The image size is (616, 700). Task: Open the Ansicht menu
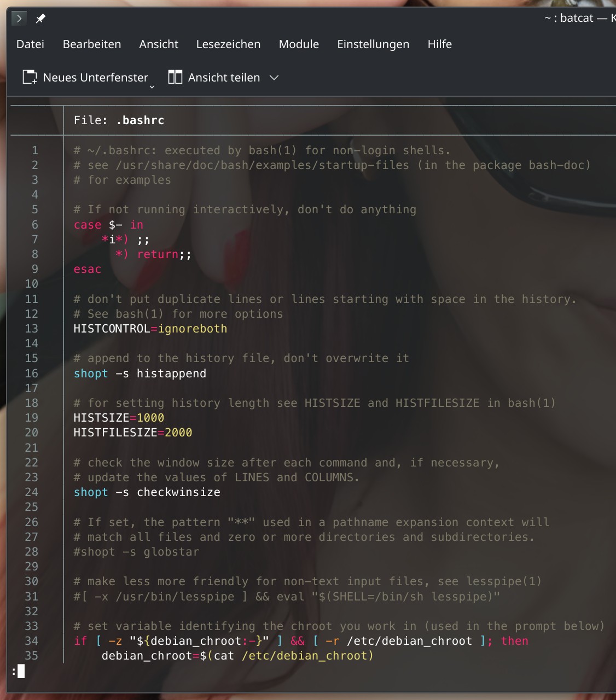coord(159,44)
